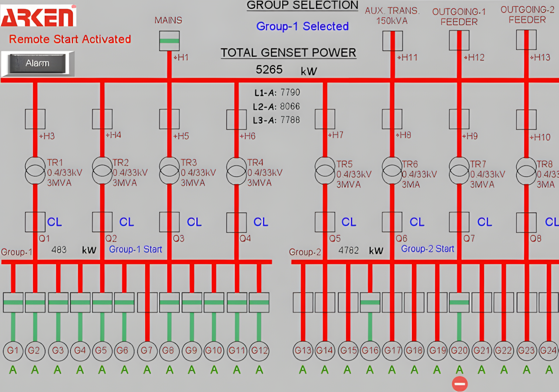Click the red stop icon under G20
The height and width of the screenshot is (392, 559).
(460, 384)
